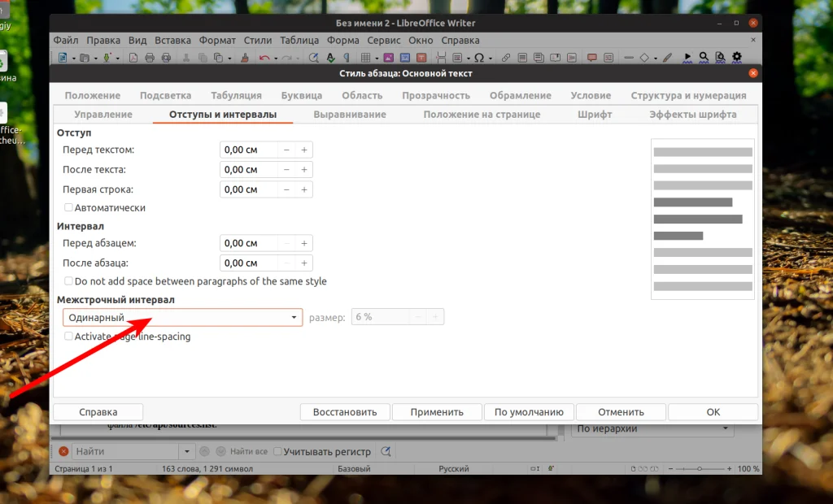
Task: Click Русский language in status bar
Action: [454, 469]
